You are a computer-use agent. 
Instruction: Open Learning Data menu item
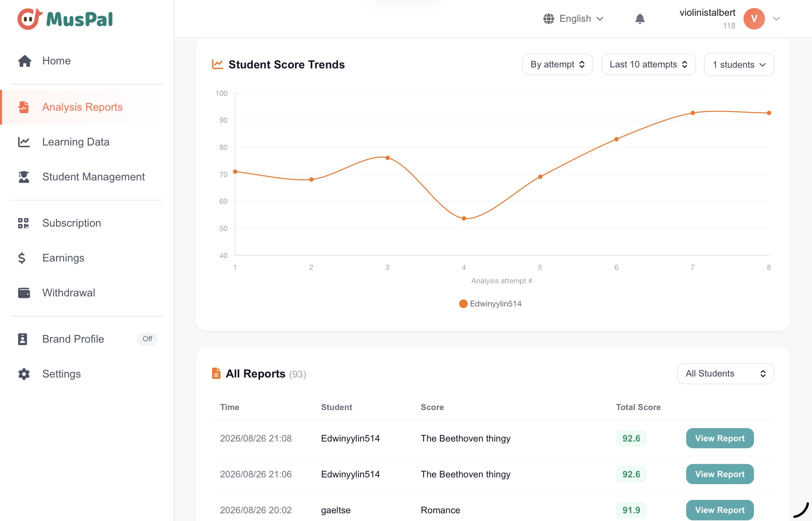87,142
